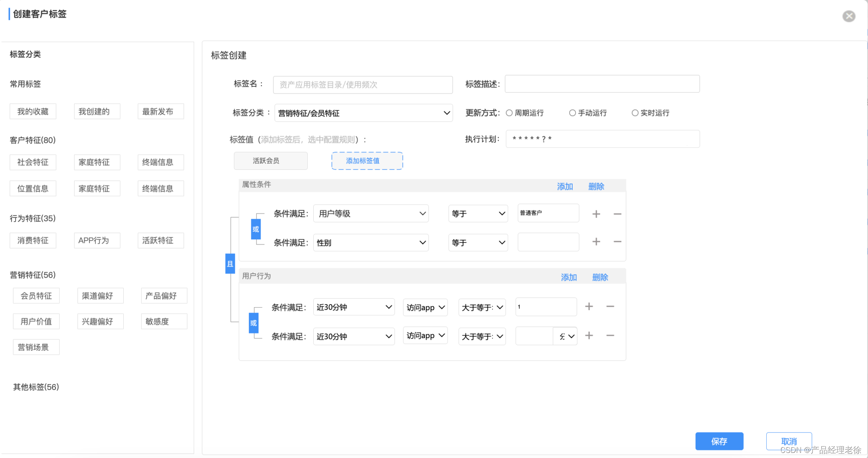Image resolution: width=868 pixels, height=458 pixels.
Task: Select 周期运行 update mode
Action: 509,113
